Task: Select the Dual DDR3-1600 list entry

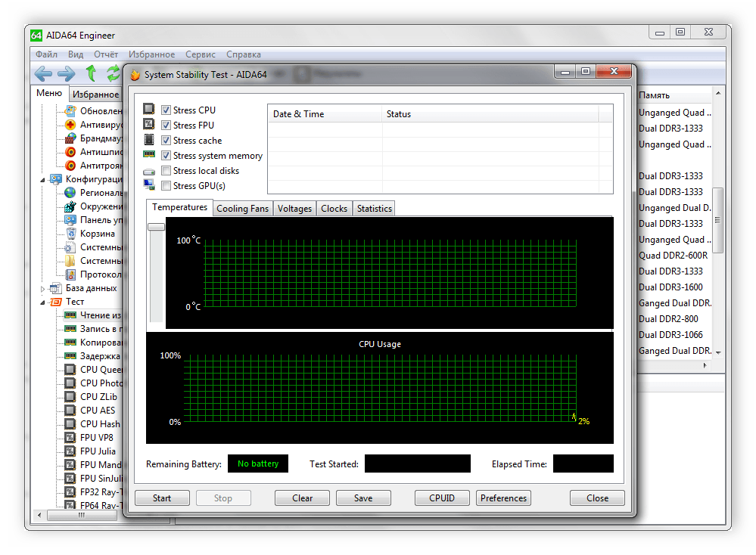Action: 670,287
